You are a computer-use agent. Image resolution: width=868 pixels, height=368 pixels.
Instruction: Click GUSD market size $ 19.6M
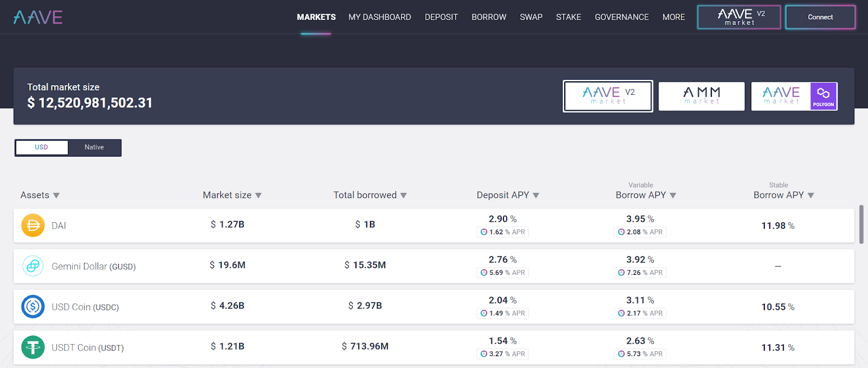(227, 265)
